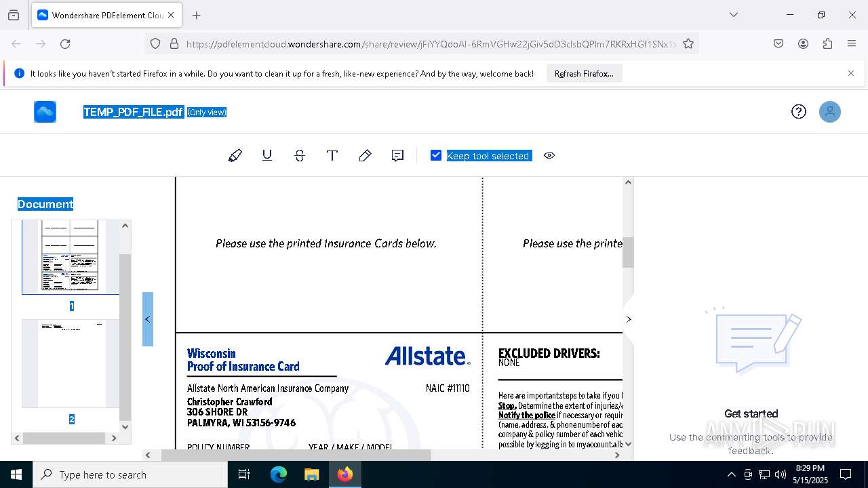Screen dimensions: 868x488
Task: Select the underline annotation tool
Action: pos(267,156)
